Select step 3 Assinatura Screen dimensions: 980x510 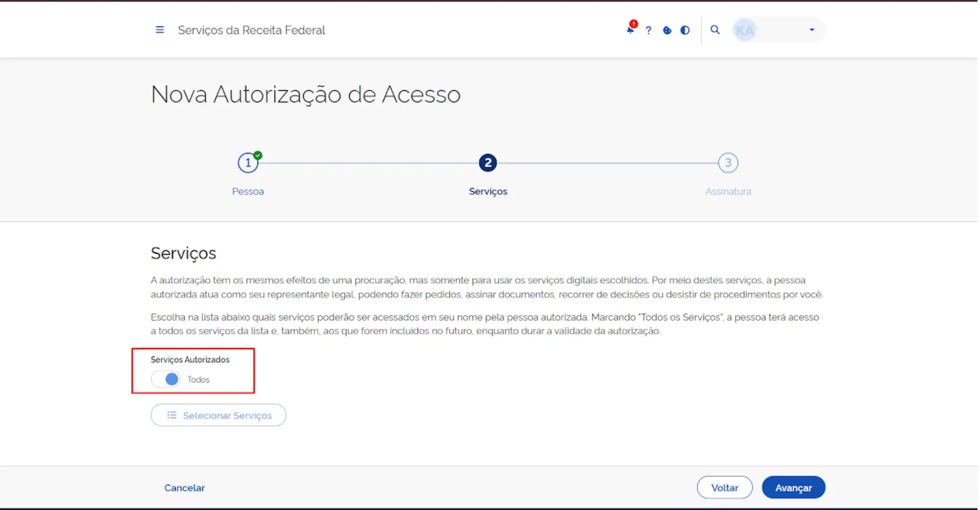click(x=728, y=163)
